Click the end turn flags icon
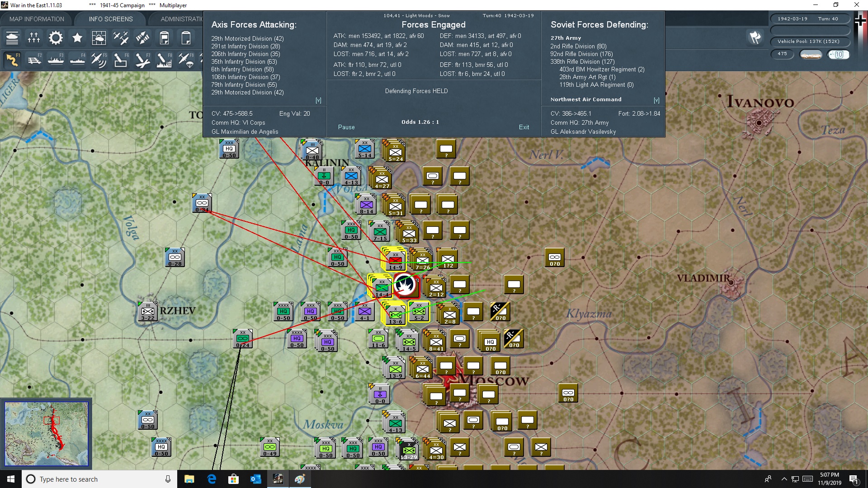868x488 pixels. click(755, 38)
